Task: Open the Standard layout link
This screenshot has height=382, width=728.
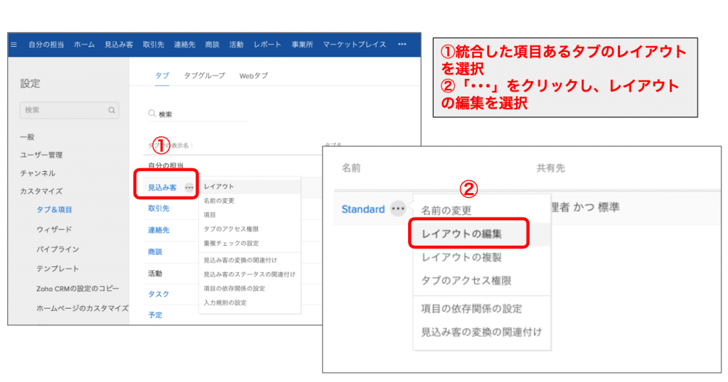Action: [363, 209]
